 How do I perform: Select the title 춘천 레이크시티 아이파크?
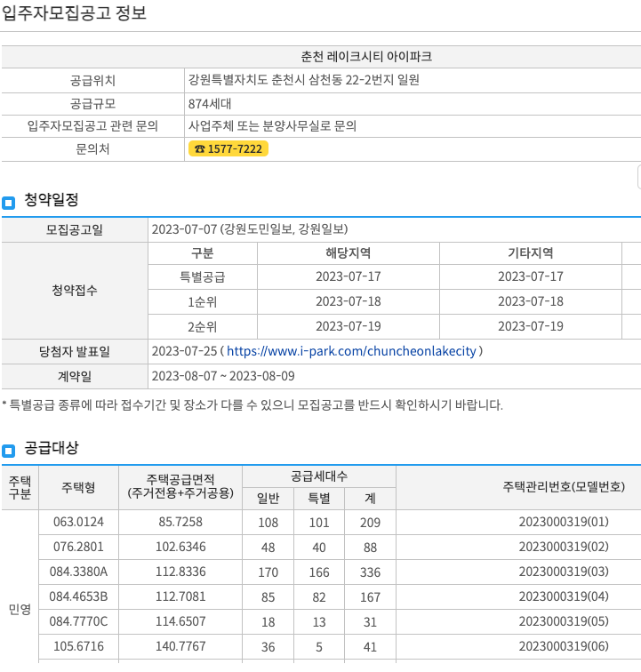pyautogui.click(x=366, y=57)
